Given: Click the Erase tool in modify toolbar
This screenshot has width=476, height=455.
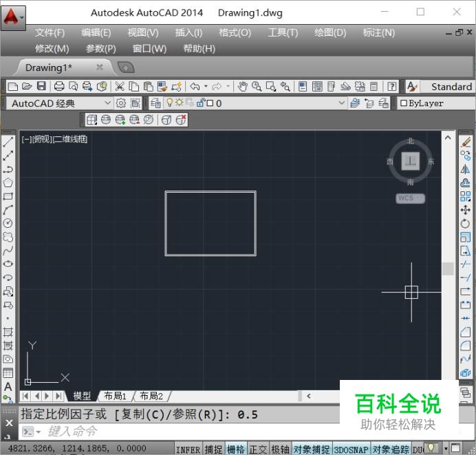Looking at the screenshot, I should [466, 142].
